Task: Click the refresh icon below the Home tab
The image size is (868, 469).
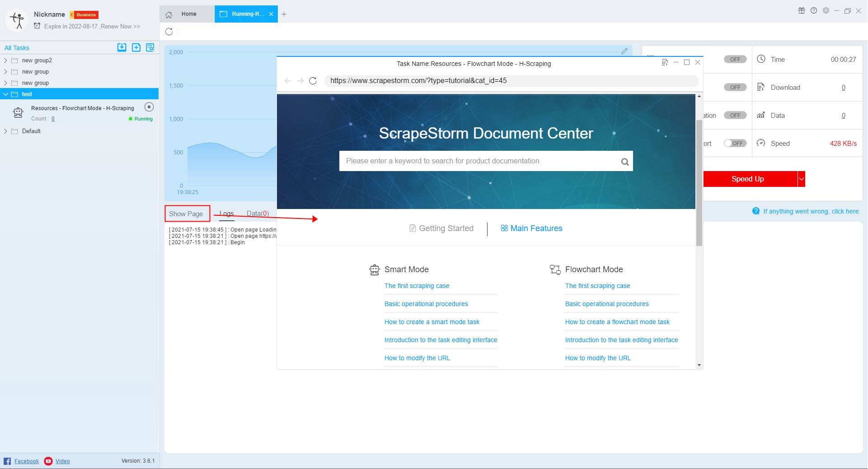Action: [169, 32]
